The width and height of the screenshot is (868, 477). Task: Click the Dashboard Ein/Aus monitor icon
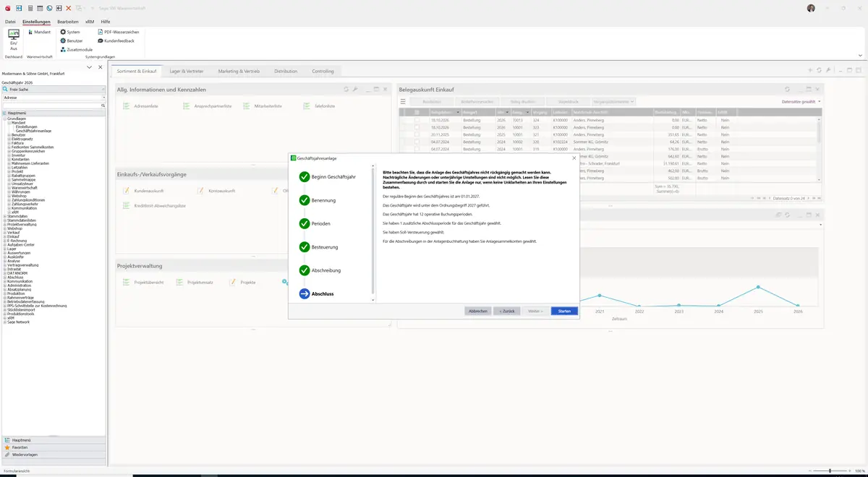(x=14, y=34)
